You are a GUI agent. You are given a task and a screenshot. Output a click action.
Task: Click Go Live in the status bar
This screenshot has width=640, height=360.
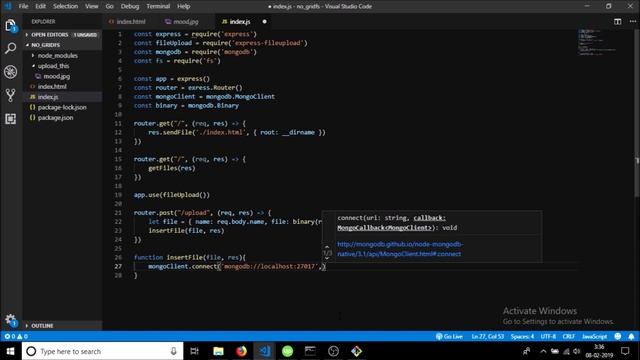(x=449, y=336)
